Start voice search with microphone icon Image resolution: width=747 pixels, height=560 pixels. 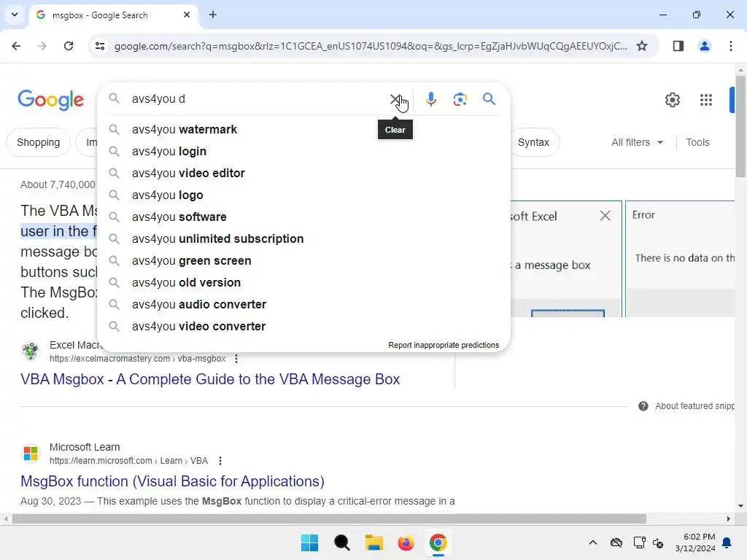pyautogui.click(x=431, y=99)
